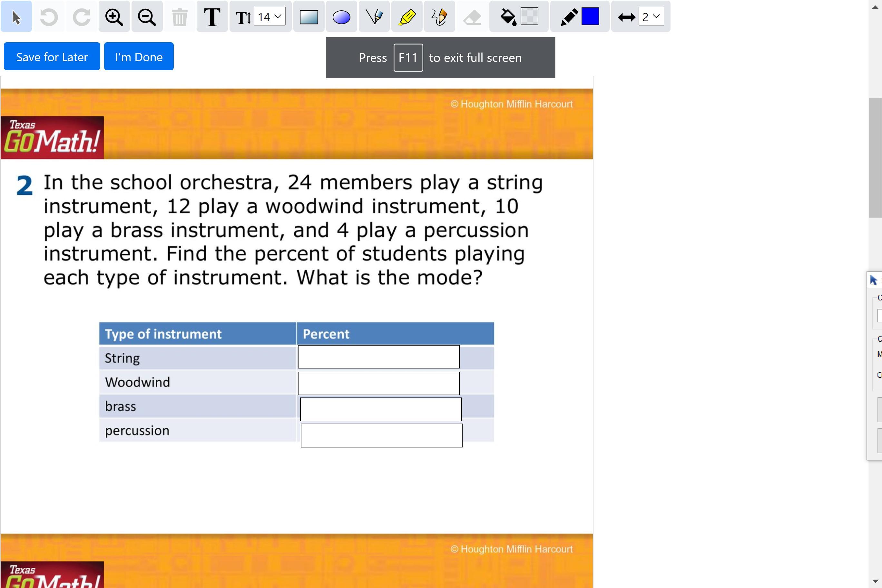Click the vertical scrollbar down arrow

pos(875,581)
